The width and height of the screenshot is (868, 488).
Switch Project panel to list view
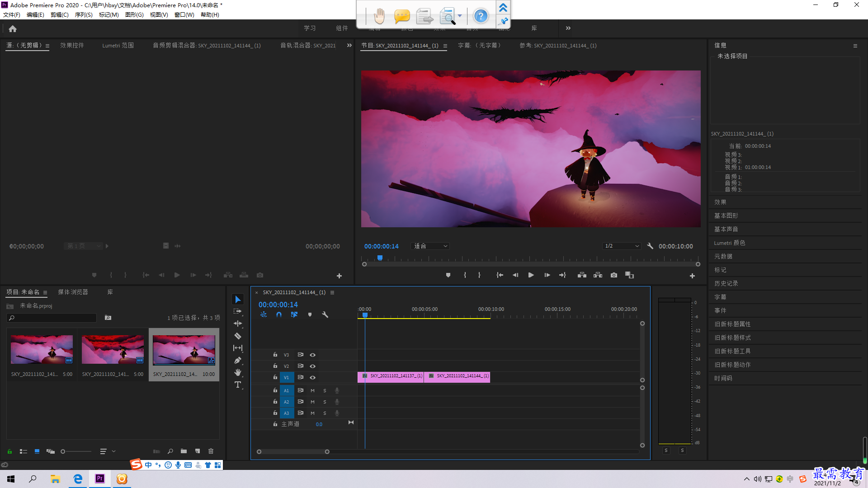24,451
